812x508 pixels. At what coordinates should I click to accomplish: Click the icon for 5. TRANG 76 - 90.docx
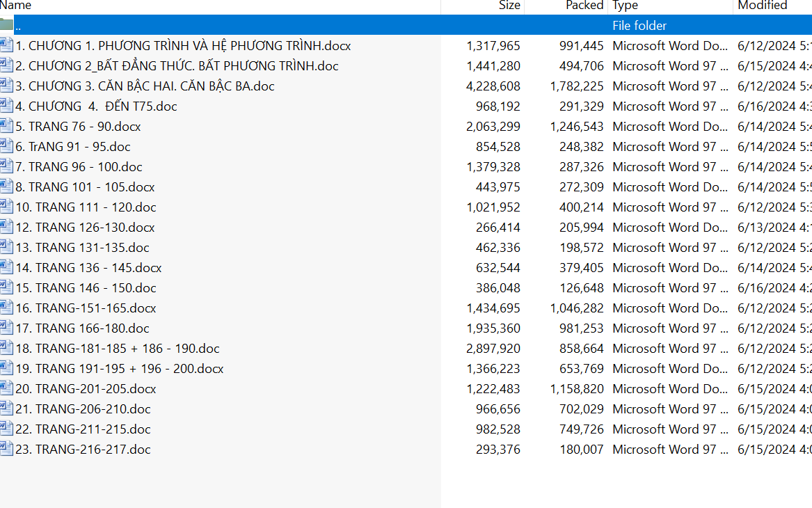[6, 127]
